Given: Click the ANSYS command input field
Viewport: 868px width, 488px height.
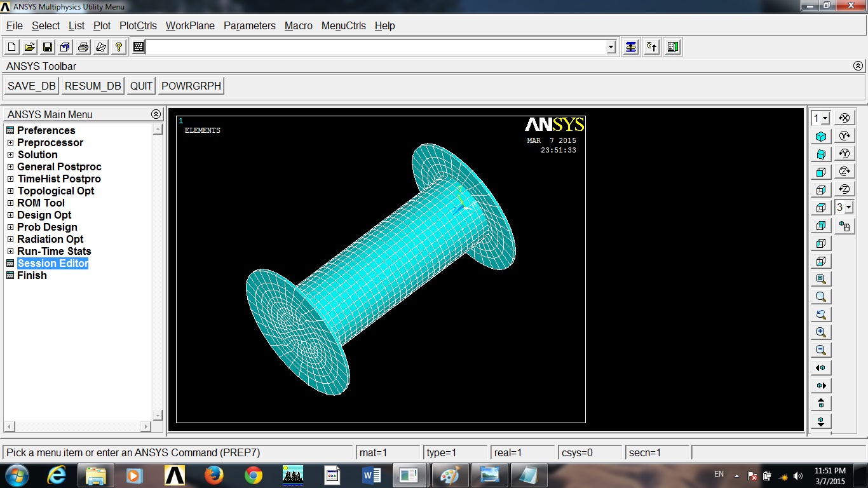Looking at the screenshot, I should tap(376, 47).
